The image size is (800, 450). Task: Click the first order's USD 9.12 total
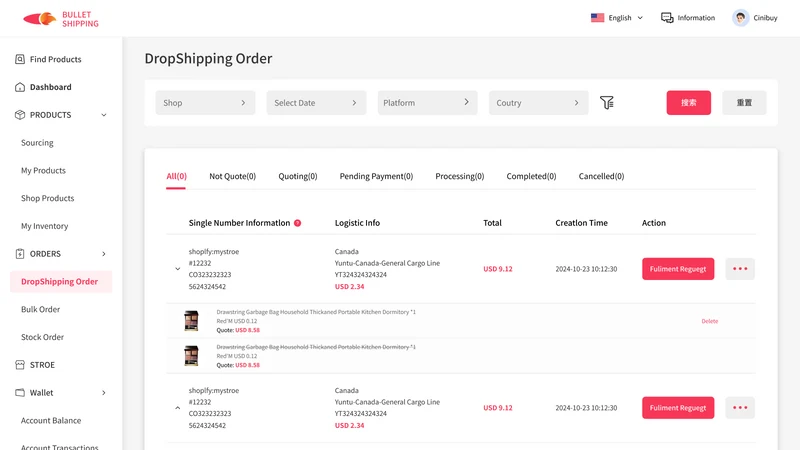(x=498, y=269)
